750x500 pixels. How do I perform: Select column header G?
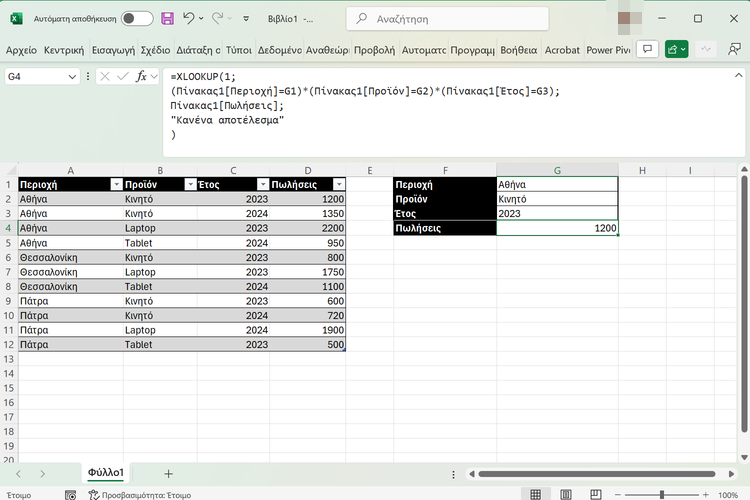coord(557,170)
